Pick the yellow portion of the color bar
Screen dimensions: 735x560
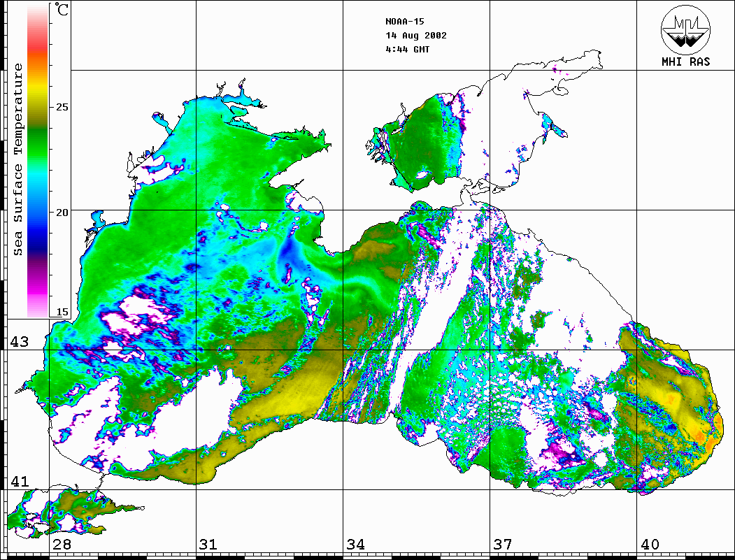click(x=38, y=89)
